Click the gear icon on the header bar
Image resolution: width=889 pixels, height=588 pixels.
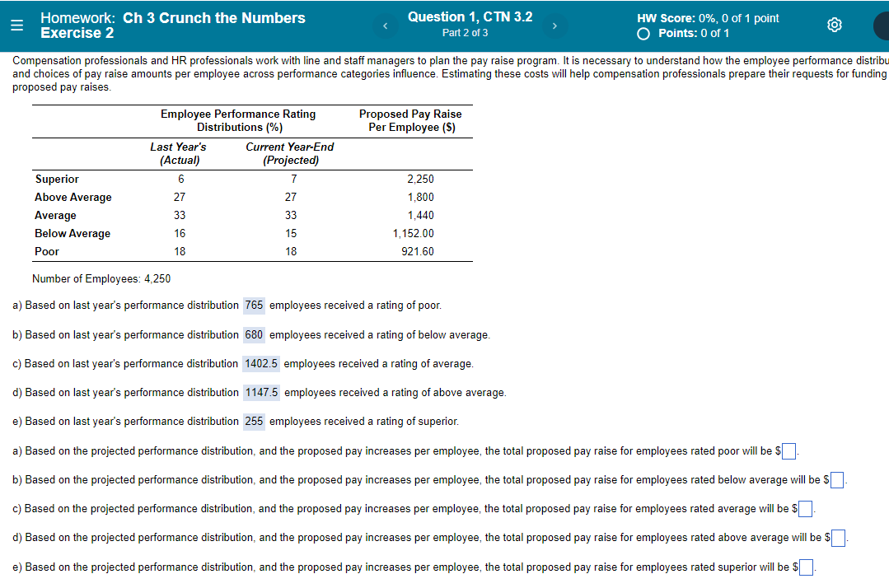[x=834, y=25]
